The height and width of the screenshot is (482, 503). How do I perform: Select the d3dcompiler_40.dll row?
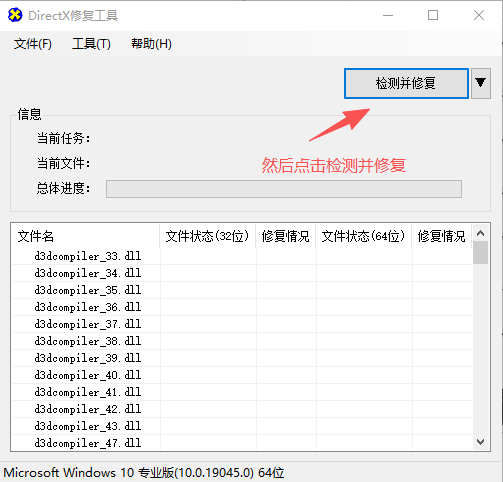point(242,375)
